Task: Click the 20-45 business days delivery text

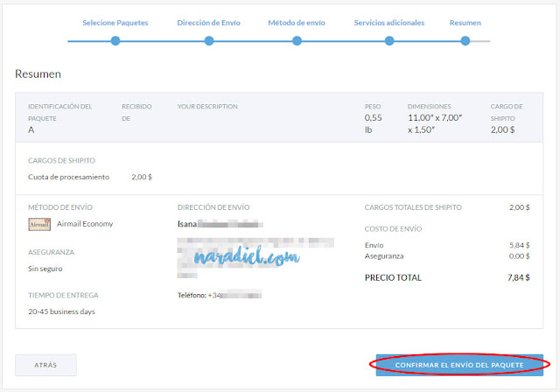Action: 61,311
